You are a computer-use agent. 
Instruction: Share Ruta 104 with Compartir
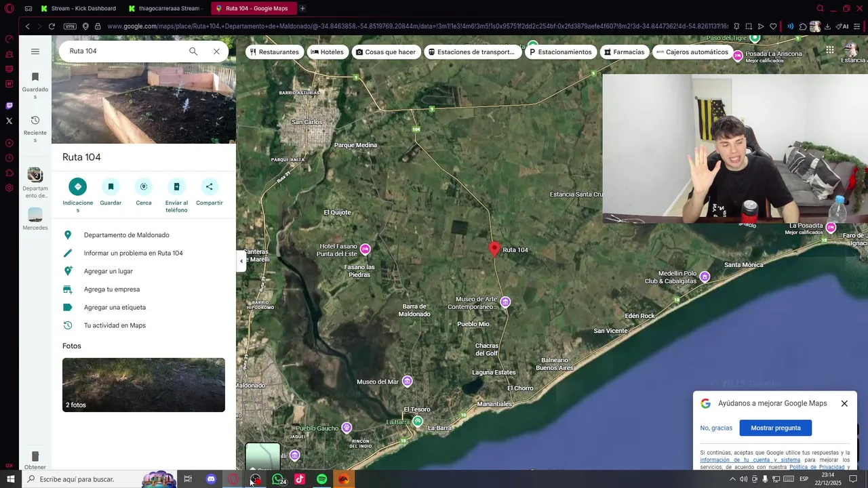(x=209, y=186)
